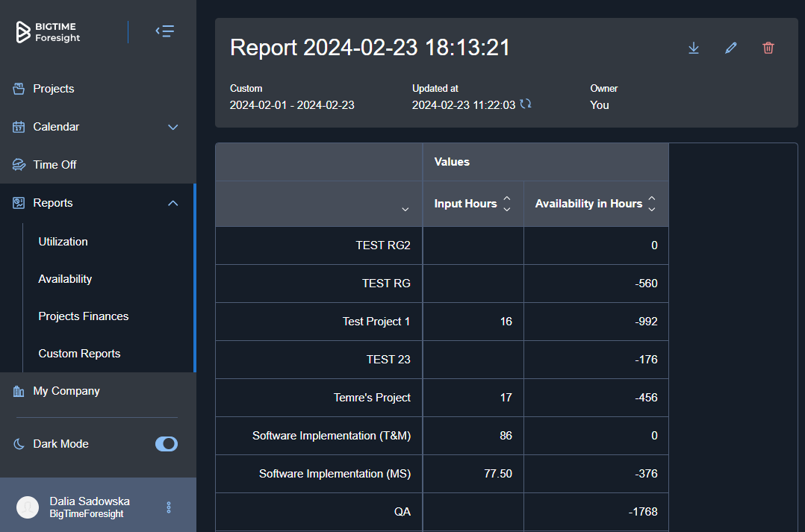Open the Projects Finances report
The image size is (805, 532).
(x=84, y=316)
